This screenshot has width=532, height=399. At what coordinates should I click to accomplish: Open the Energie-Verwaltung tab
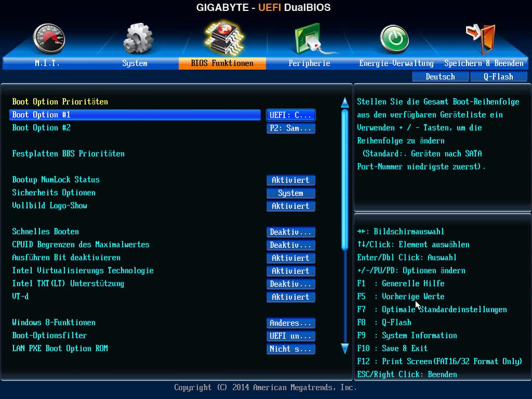[396, 63]
